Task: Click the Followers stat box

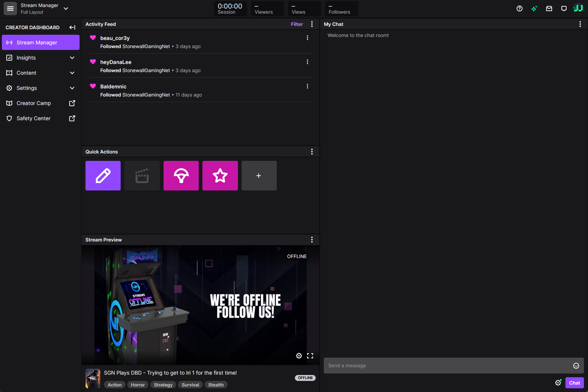Action: 342,9
